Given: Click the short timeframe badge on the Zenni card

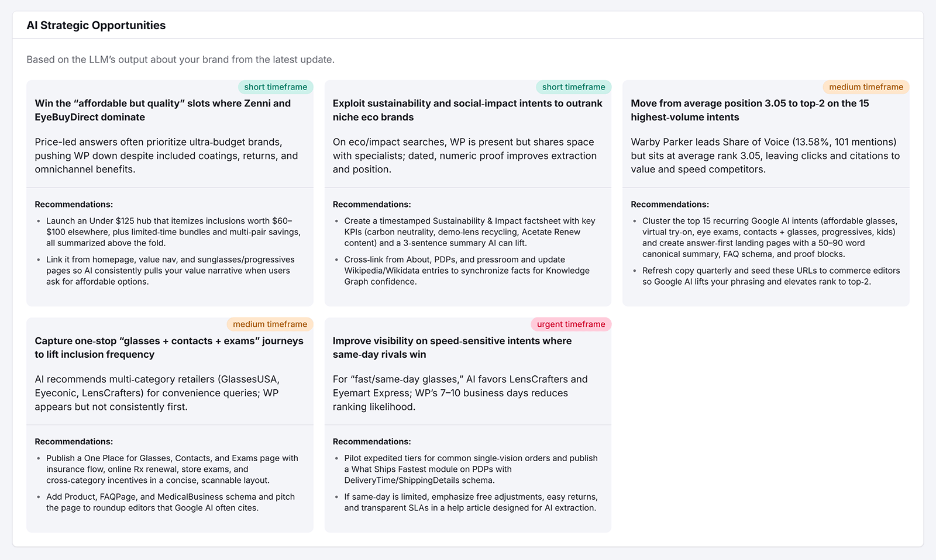Looking at the screenshot, I should [x=276, y=87].
